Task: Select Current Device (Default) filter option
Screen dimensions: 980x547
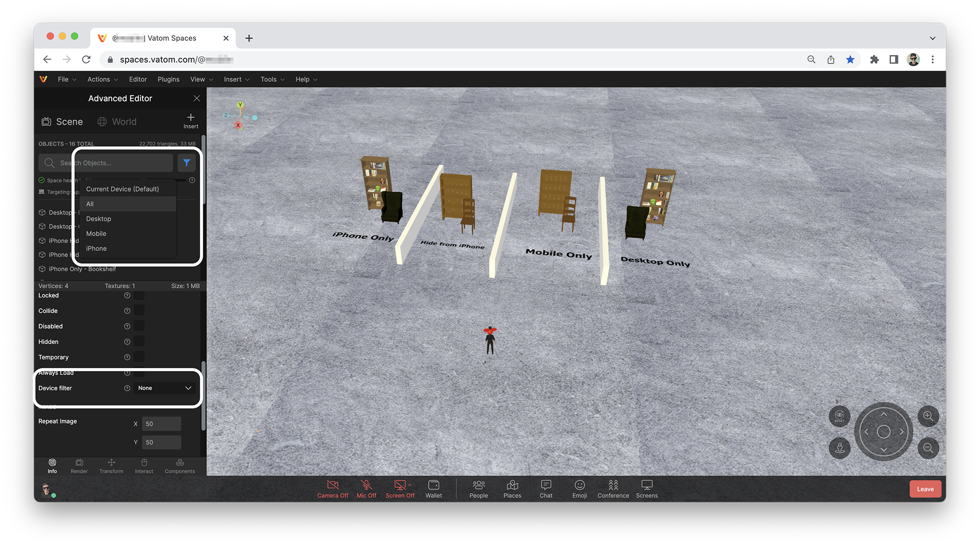Action: 128,189
